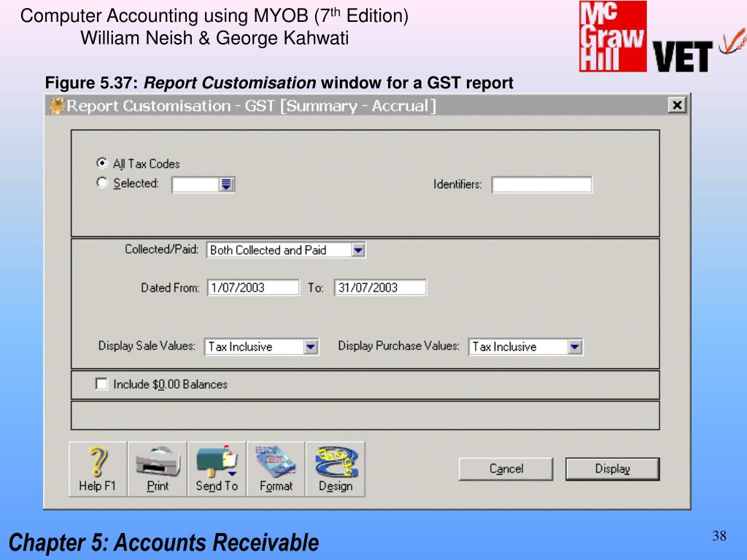Open the Selected tax code list arrow

pos(226,184)
